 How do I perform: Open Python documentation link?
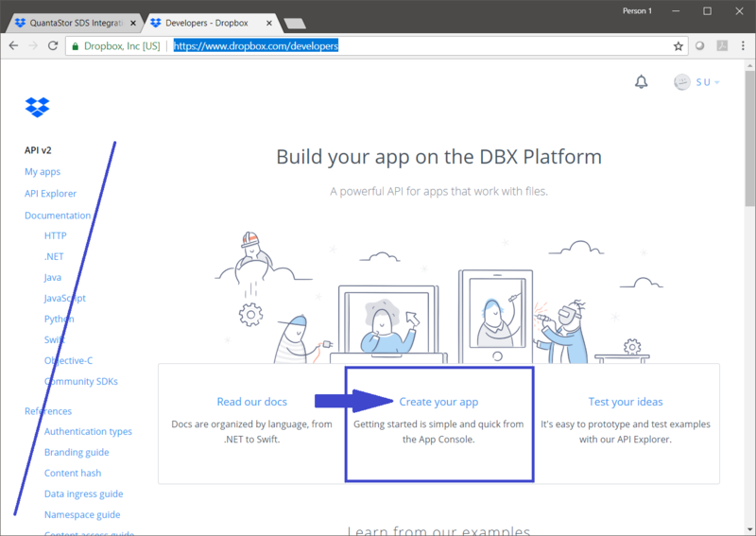pyautogui.click(x=59, y=319)
